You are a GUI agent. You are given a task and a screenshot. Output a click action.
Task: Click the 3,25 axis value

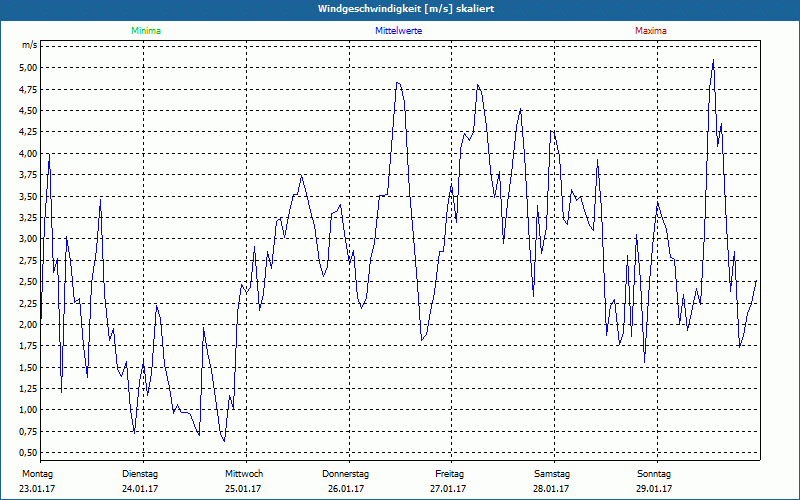click(29, 217)
